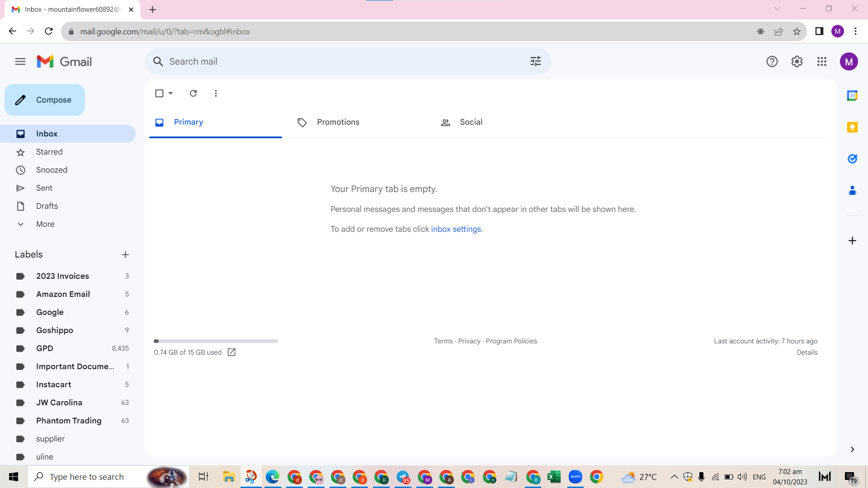
Task: Open the main menu hamburger icon
Action: pos(20,61)
